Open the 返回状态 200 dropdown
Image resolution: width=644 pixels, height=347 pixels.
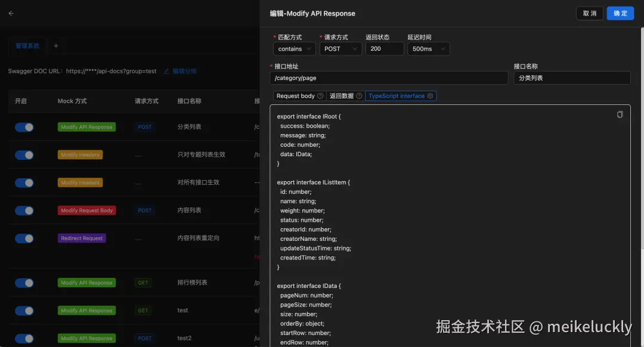pos(385,49)
